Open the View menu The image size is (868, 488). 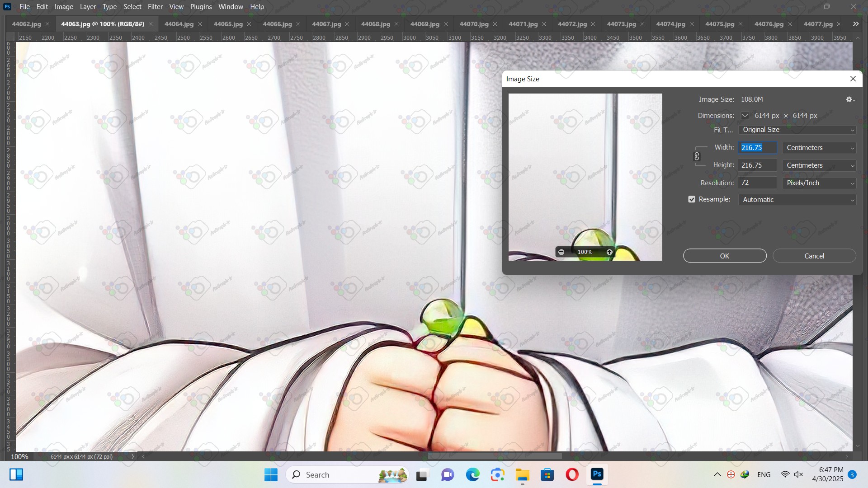(x=176, y=7)
